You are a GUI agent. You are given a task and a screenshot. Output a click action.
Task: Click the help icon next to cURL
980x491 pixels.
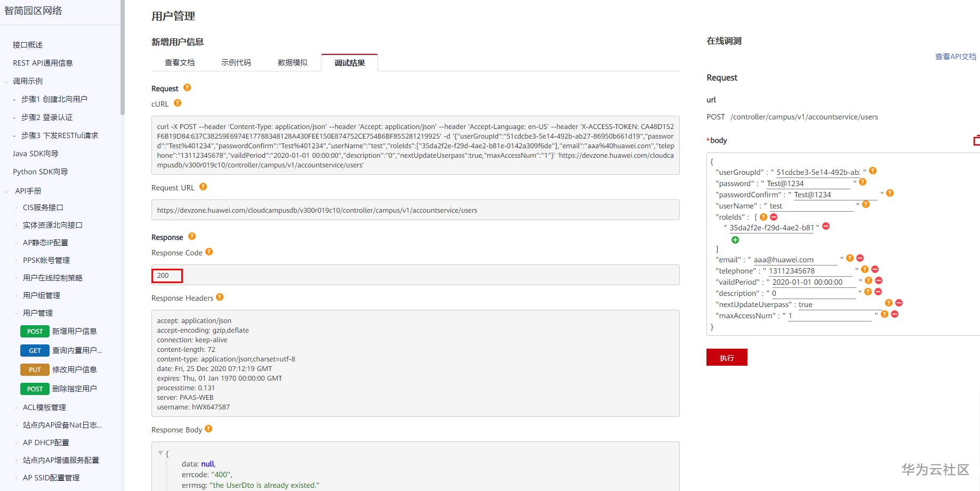(x=178, y=103)
